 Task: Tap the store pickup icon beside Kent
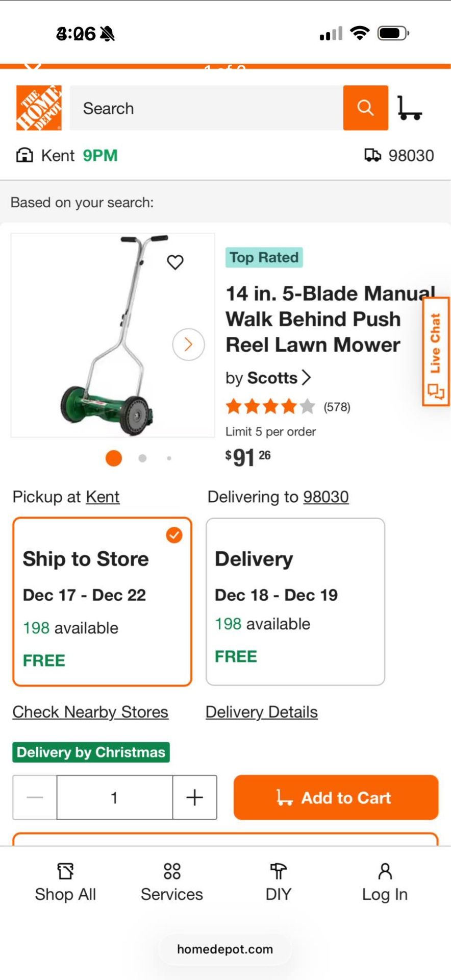point(24,155)
